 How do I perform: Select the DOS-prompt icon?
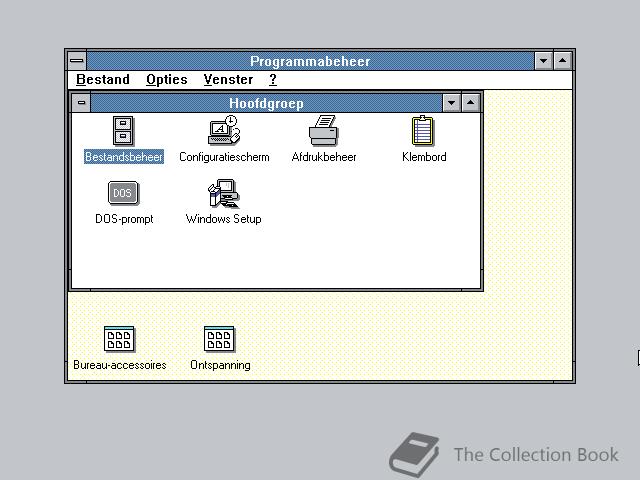coord(123,193)
